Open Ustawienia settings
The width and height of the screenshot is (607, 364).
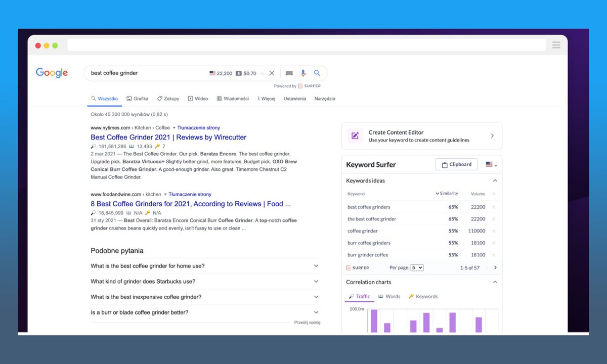click(x=295, y=99)
